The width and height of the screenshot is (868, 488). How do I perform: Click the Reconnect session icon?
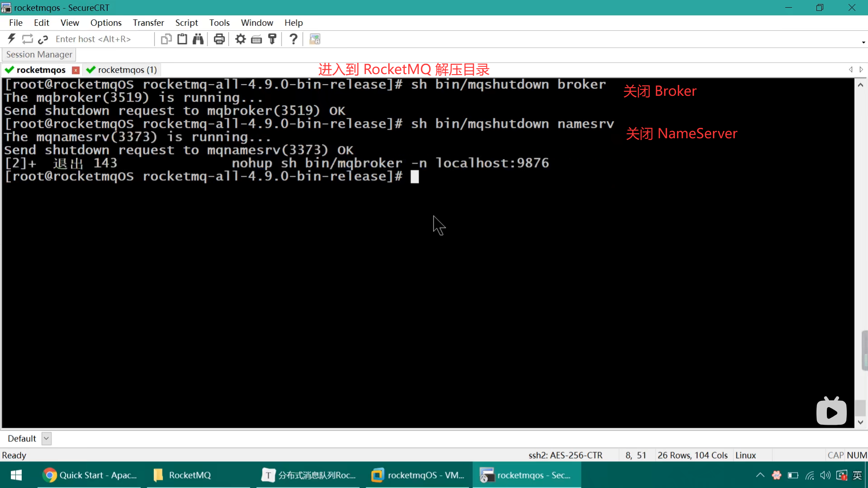[28, 39]
